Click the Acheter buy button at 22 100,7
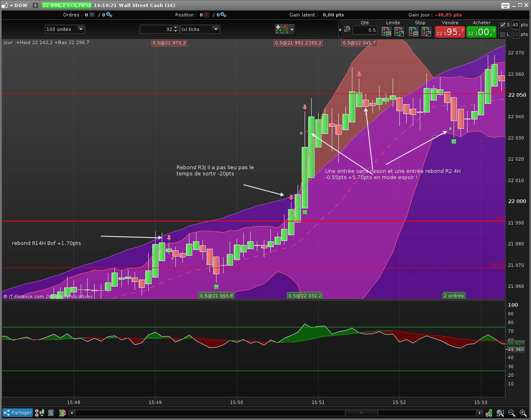Viewport: 531px width, 420px height. point(481,32)
